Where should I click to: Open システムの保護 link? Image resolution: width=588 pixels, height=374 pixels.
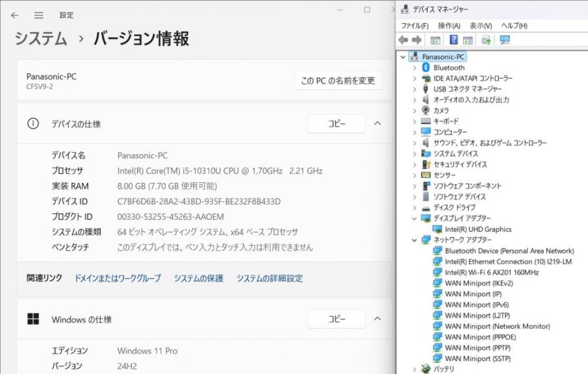click(198, 278)
